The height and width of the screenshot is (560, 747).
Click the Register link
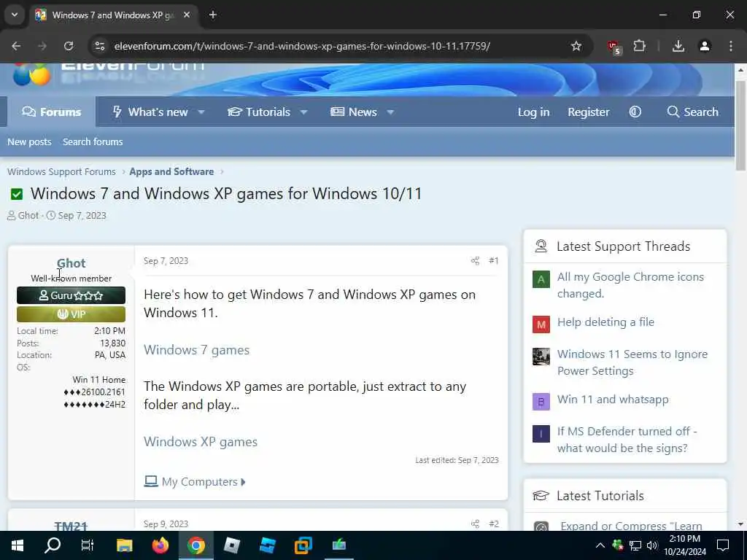coord(589,112)
